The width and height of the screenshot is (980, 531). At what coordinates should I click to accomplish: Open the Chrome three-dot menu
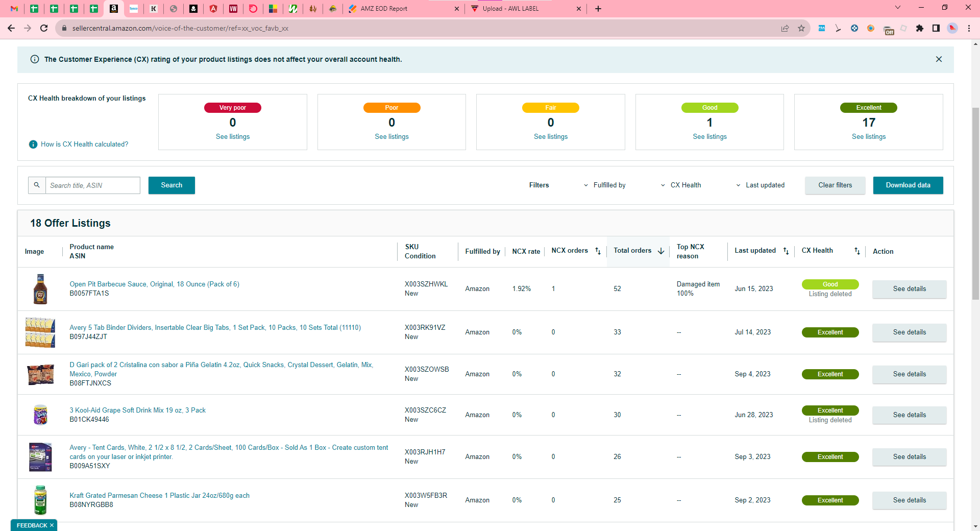click(969, 28)
